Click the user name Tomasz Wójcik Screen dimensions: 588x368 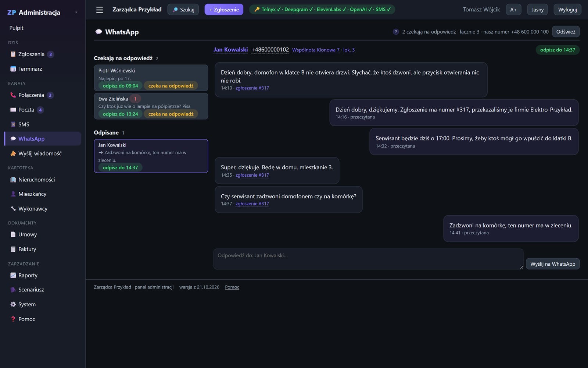(481, 10)
